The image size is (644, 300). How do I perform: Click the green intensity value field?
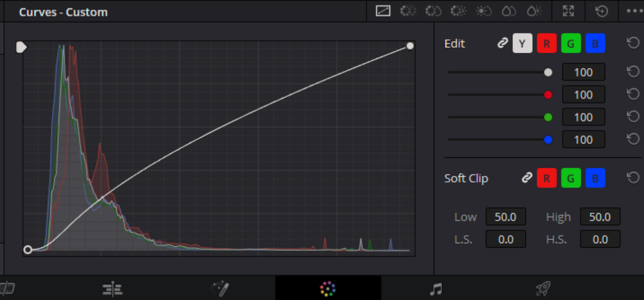coord(583,117)
